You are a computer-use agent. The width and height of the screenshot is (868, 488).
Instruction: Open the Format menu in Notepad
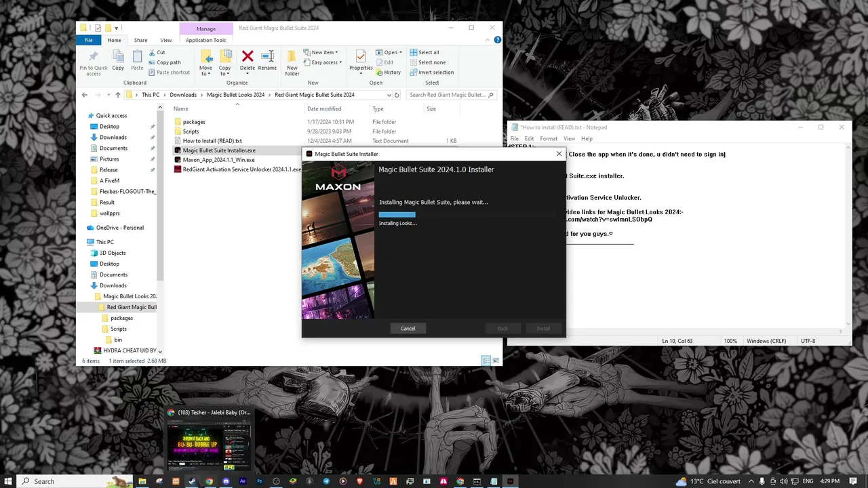(549, 138)
